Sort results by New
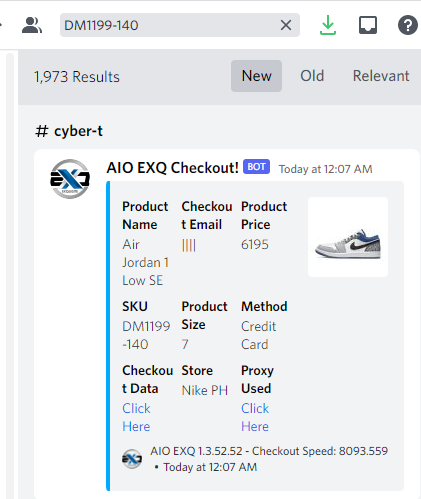The height and width of the screenshot is (499, 421). (x=256, y=76)
